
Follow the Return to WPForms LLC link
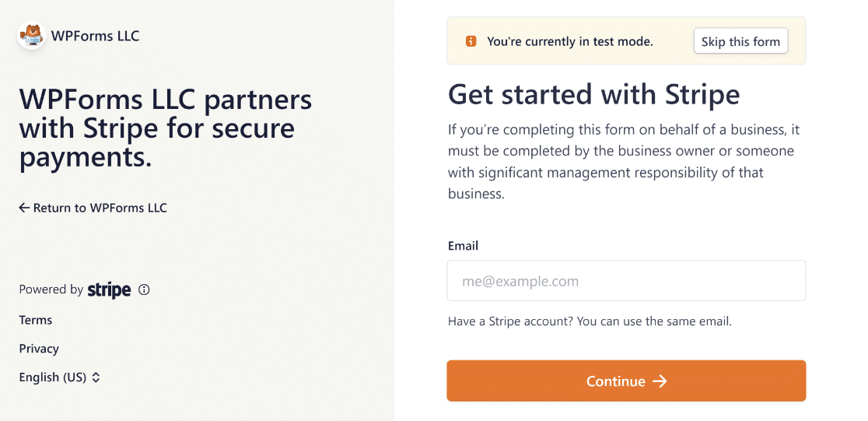point(100,208)
